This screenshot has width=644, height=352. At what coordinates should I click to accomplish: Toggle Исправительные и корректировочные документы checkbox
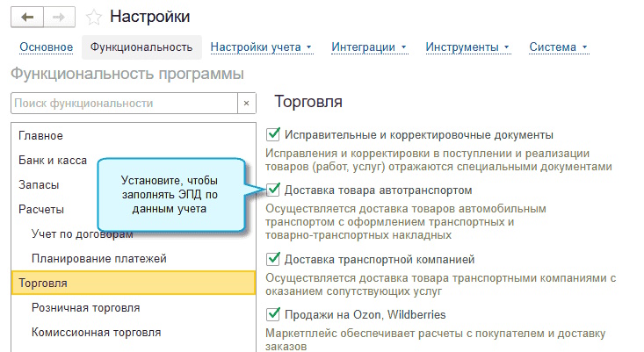pyautogui.click(x=272, y=134)
